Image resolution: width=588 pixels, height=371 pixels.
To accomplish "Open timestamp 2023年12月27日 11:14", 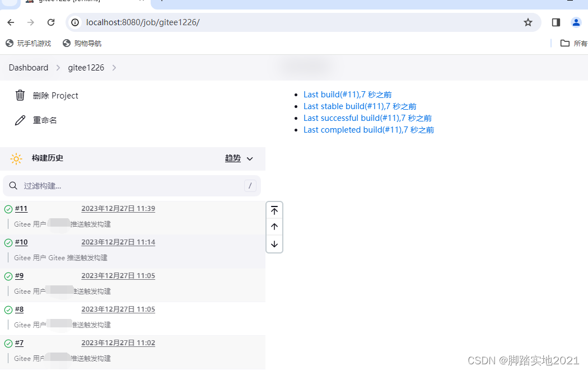I will coord(118,242).
